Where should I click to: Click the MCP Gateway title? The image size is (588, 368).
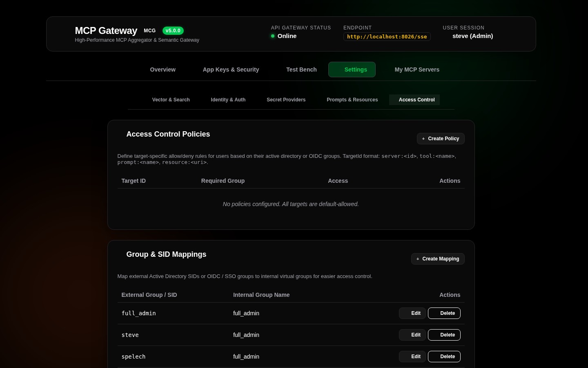(x=106, y=31)
